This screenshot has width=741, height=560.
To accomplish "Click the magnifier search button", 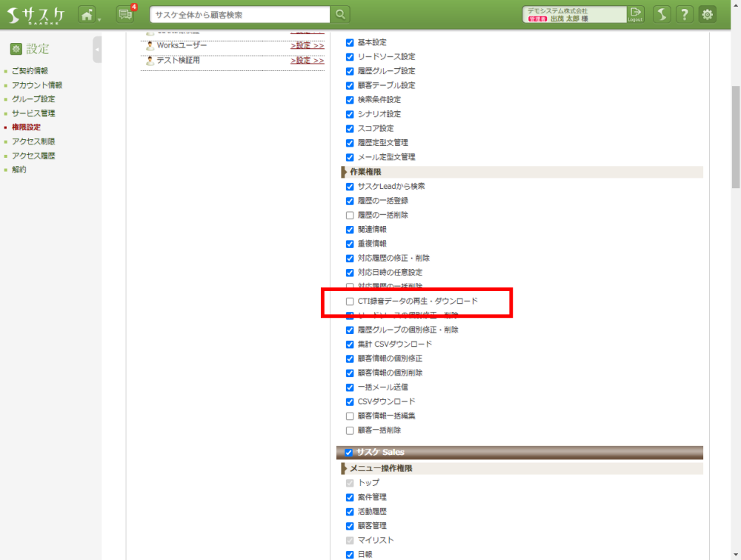I will 340,14.
